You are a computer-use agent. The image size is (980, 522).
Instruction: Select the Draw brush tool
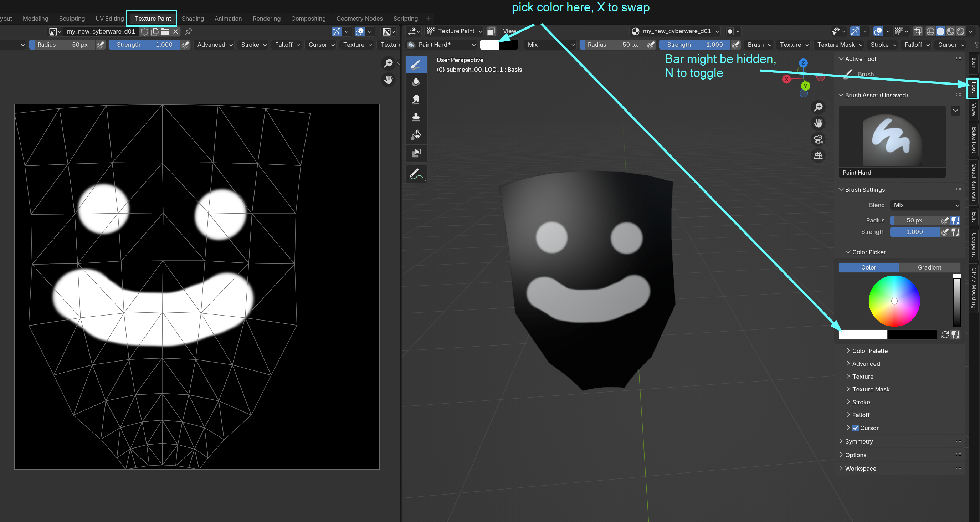point(416,64)
